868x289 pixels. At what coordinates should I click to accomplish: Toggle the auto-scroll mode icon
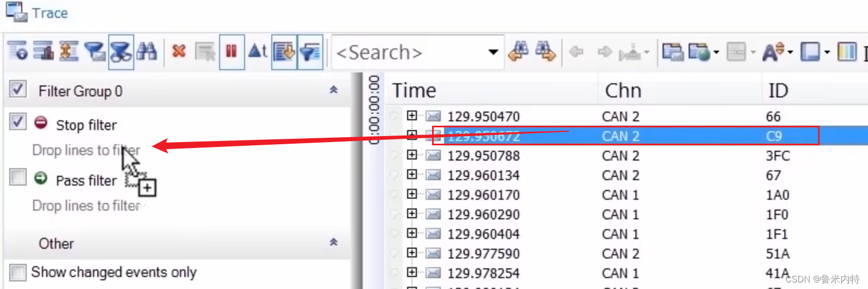click(x=284, y=52)
